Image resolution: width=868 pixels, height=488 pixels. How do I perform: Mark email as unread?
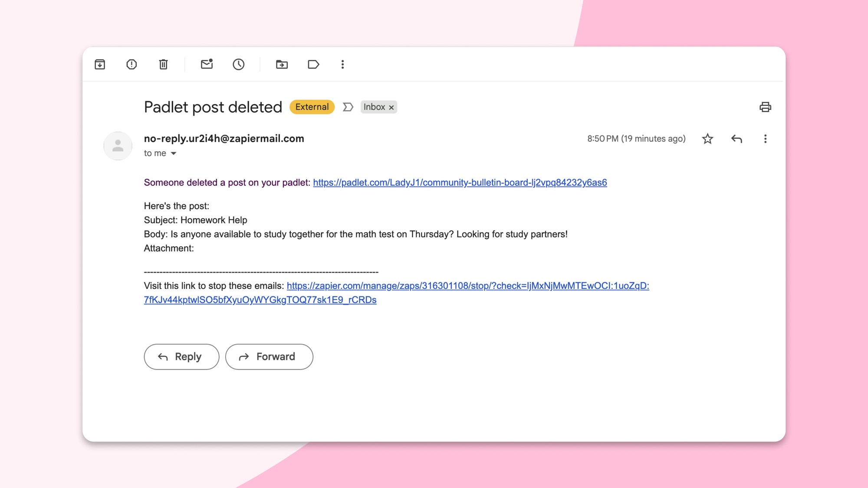pos(207,64)
